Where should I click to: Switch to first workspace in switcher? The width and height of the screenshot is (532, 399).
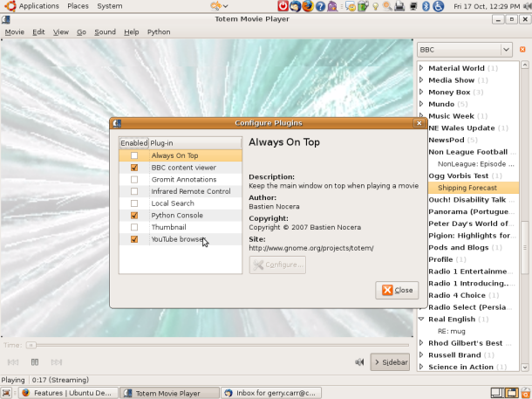pyautogui.click(x=497, y=393)
